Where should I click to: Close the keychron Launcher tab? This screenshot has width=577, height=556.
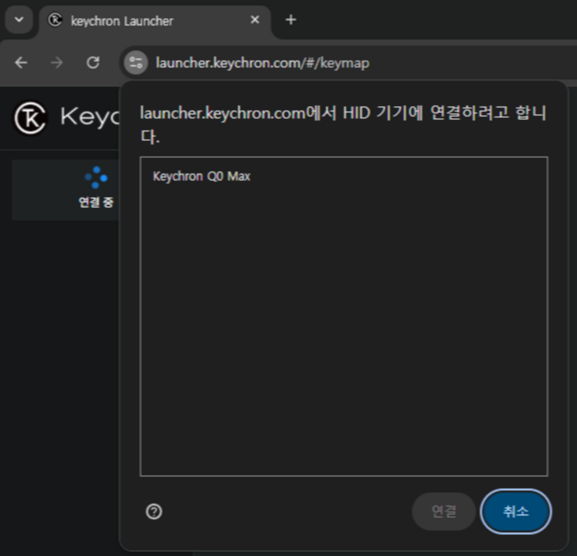pos(255,20)
